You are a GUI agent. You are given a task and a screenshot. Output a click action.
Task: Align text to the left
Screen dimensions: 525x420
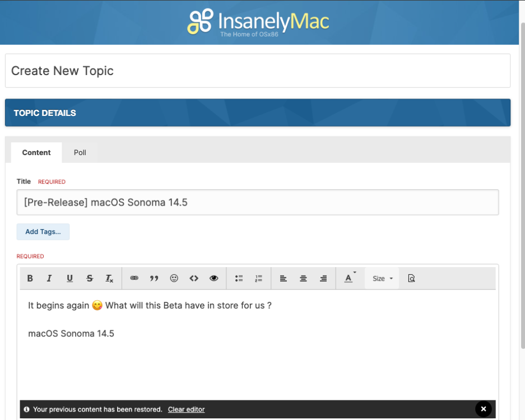click(x=284, y=278)
